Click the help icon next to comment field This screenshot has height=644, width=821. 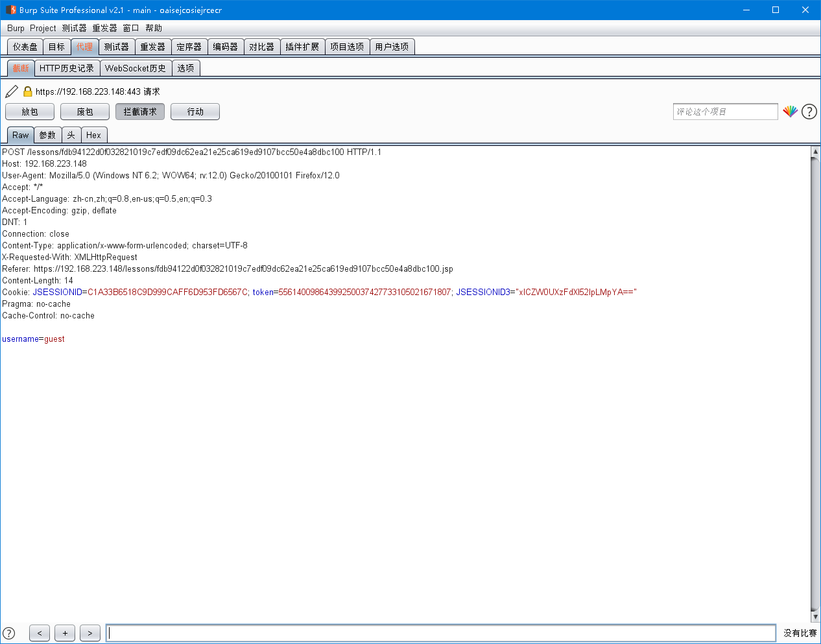coord(809,112)
